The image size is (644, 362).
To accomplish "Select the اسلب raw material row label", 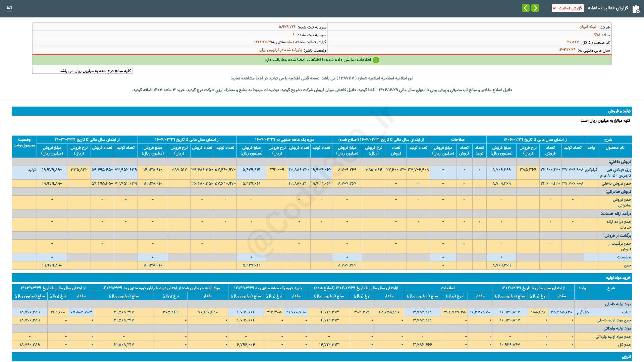I will click(x=626, y=312).
